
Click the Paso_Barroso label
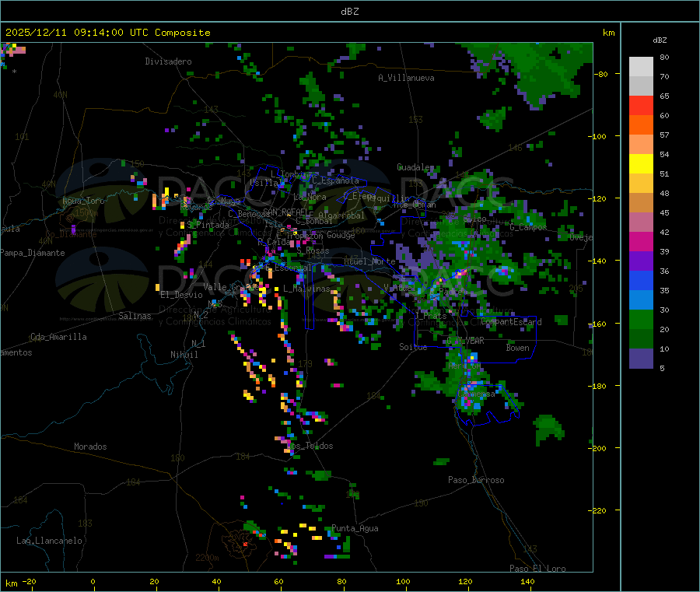click(x=476, y=480)
